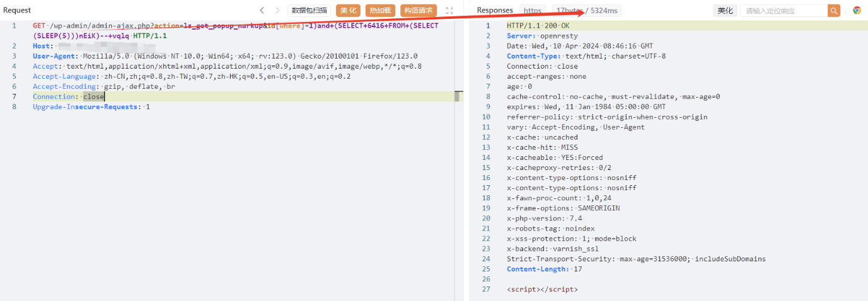Click the orange 美化 button in Request panel

click(x=348, y=10)
